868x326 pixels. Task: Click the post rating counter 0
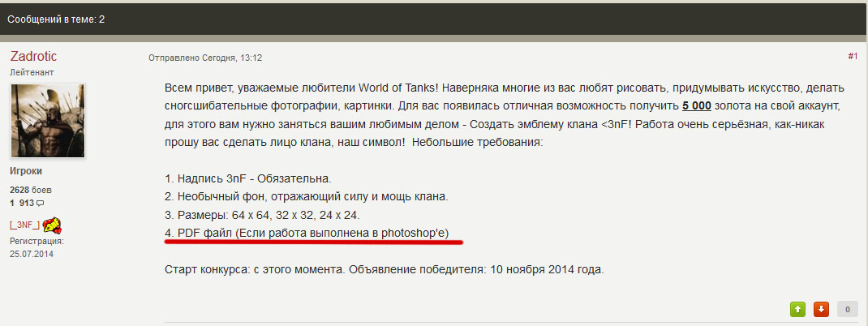point(848,310)
